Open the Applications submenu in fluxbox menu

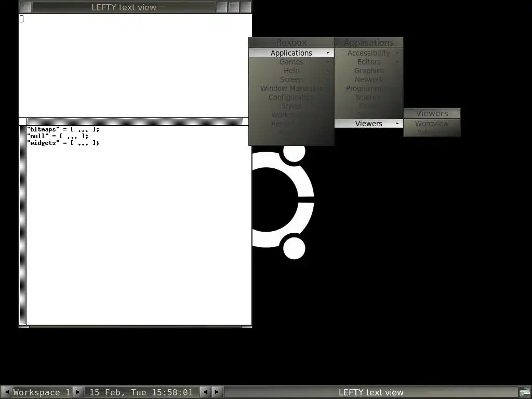click(x=291, y=53)
